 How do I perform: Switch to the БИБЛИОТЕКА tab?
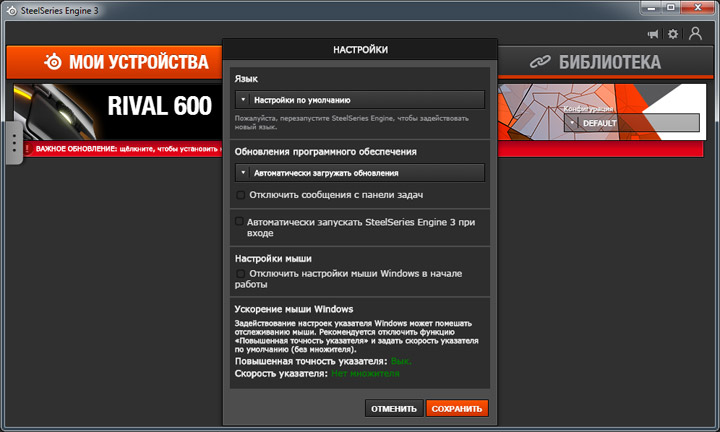[605, 62]
